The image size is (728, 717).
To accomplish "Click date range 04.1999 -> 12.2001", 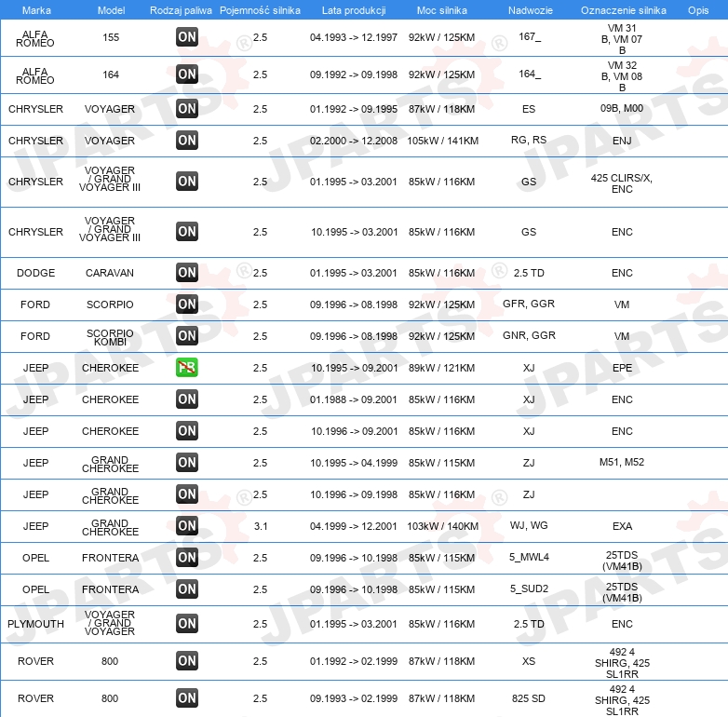I will pyautogui.click(x=354, y=526).
